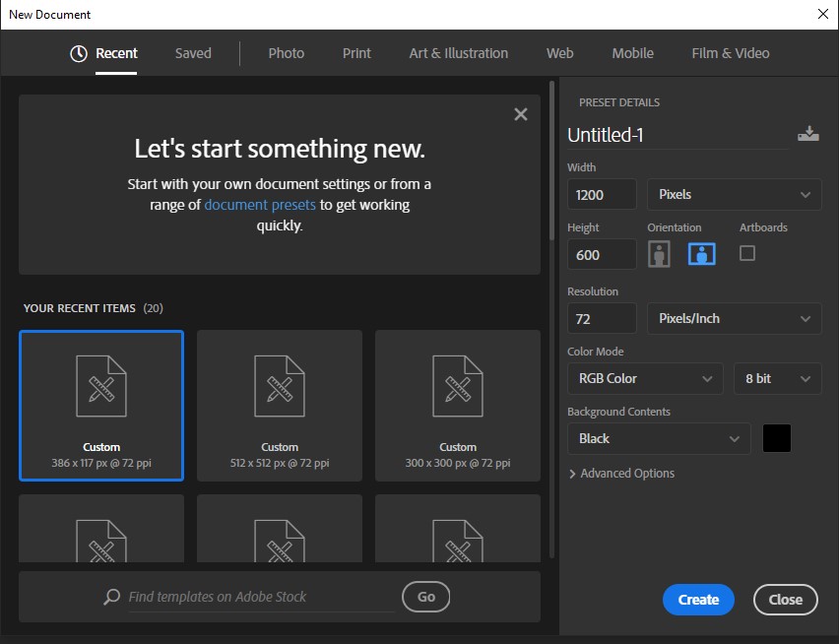Click the Close button

click(x=786, y=600)
